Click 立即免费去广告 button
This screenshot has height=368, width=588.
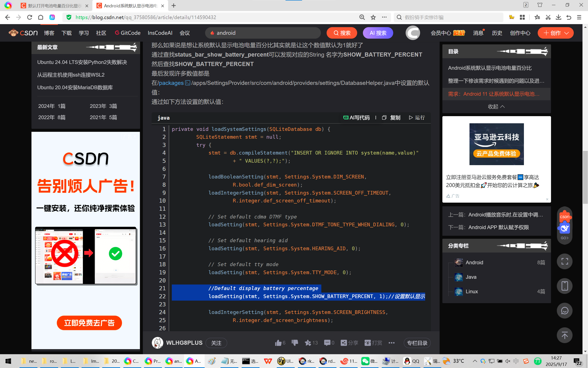click(89, 323)
